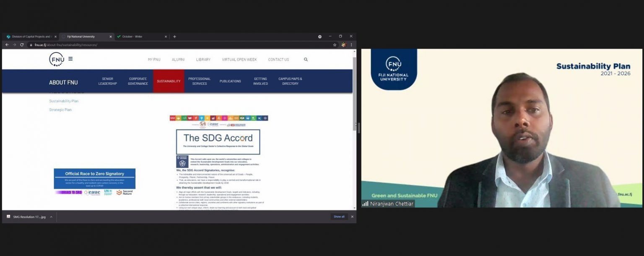Screen dimensions: 644x256
Task: Open the Professional Services menu item
Action: pyautogui.click(x=199, y=81)
